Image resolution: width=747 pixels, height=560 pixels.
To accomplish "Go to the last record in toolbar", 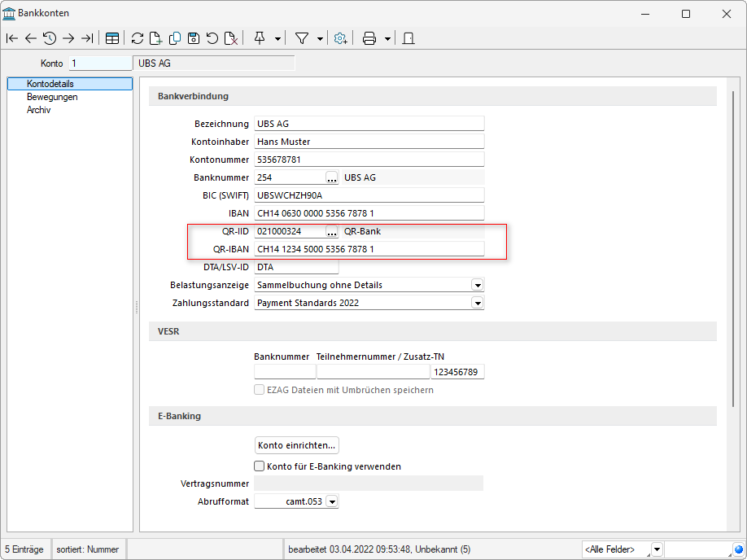I will pyautogui.click(x=87, y=38).
